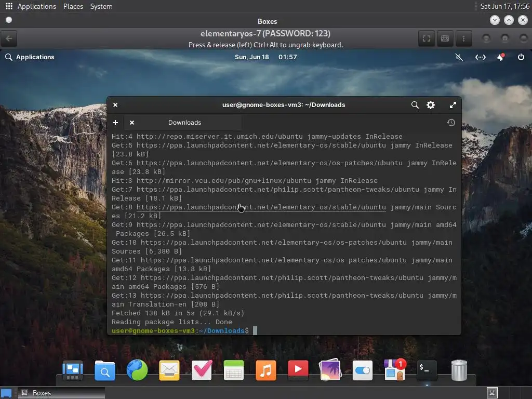
Task: Launch Files from the dock
Action: (104, 370)
